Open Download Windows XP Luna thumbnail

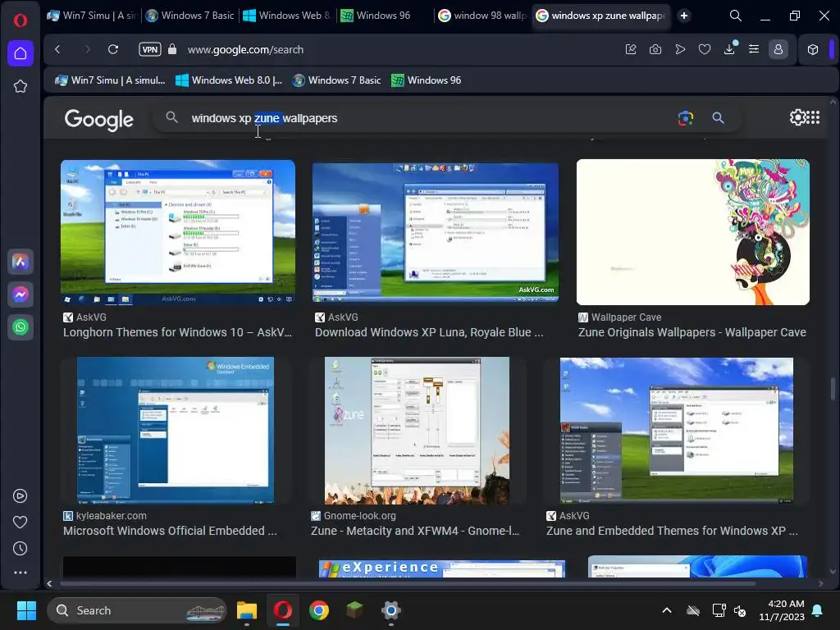[x=436, y=232]
